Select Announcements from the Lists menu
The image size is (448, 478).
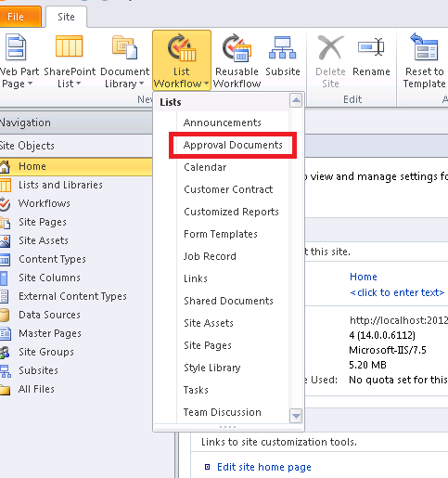[x=223, y=123]
